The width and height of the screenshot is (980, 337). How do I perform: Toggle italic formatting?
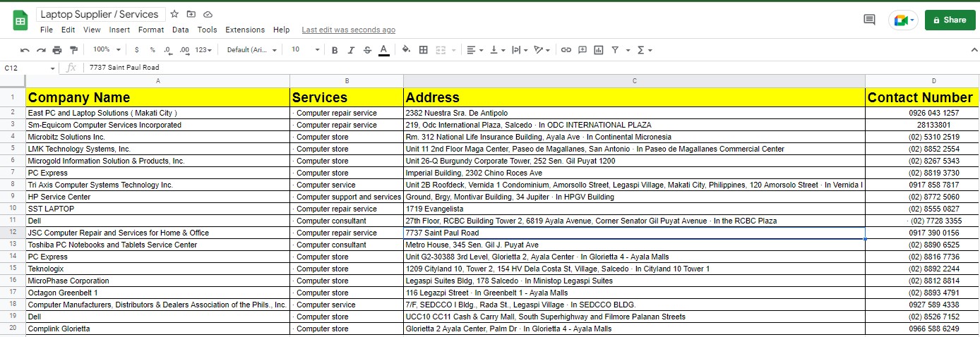click(x=351, y=50)
